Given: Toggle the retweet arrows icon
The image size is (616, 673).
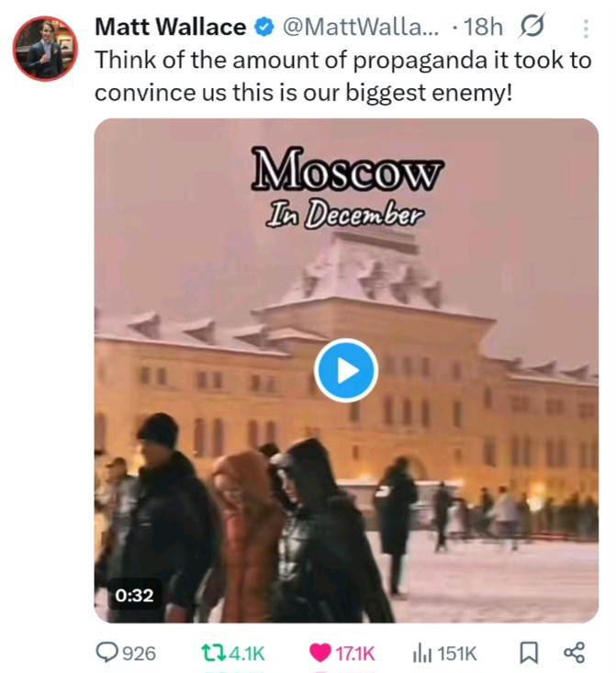Looking at the screenshot, I should [213, 653].
